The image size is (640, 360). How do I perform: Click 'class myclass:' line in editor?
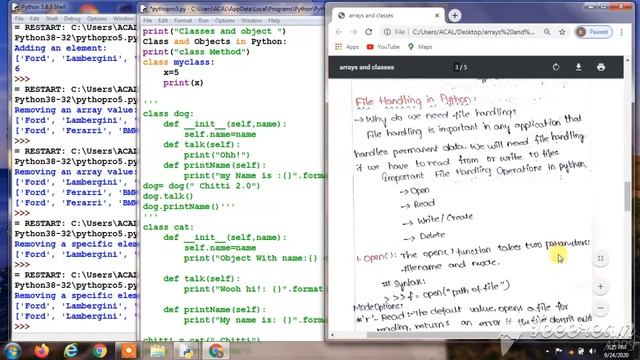[x=178, y=62]
